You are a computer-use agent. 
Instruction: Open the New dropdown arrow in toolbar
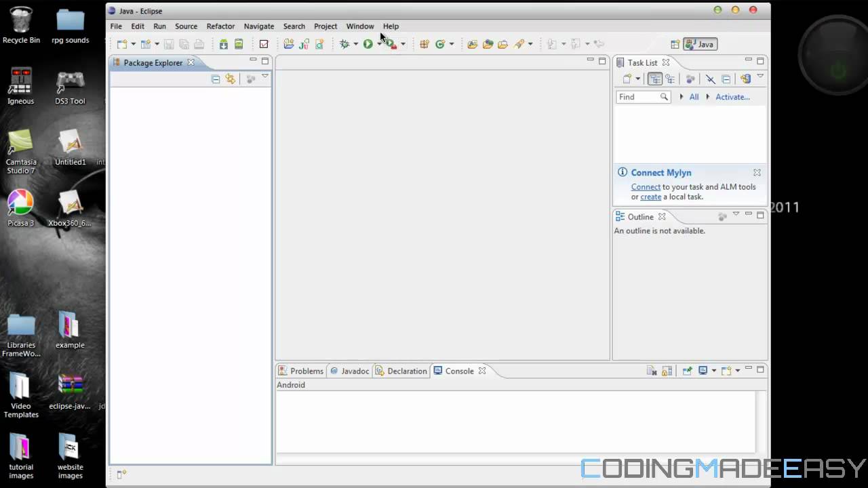pos(133,44)
